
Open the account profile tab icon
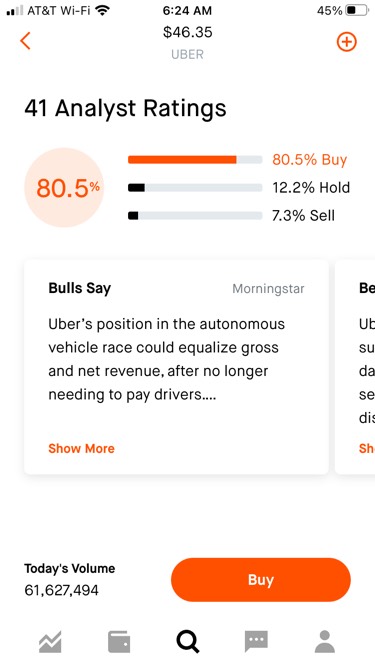pyautogui.click(x=325, y=641)
